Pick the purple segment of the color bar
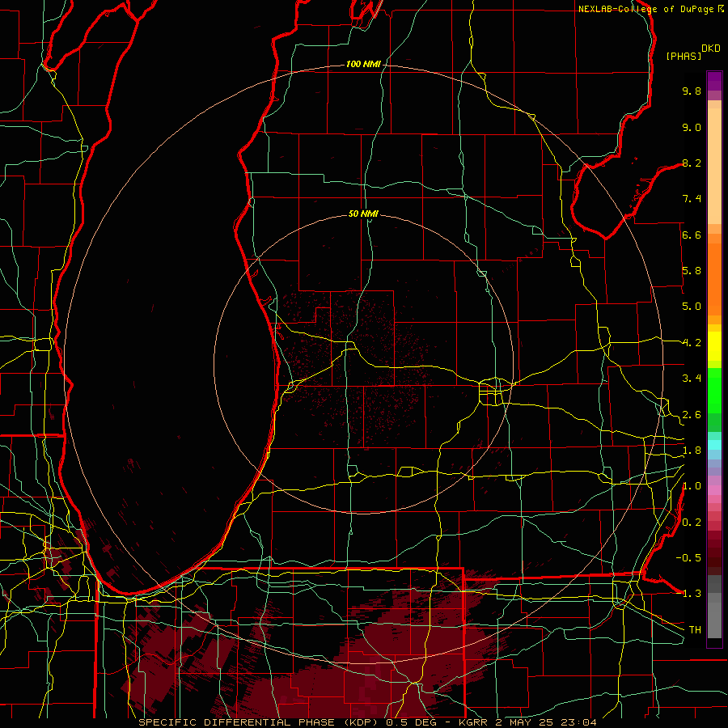The width and height of the screenshot is (728, 728). (714, 81)
